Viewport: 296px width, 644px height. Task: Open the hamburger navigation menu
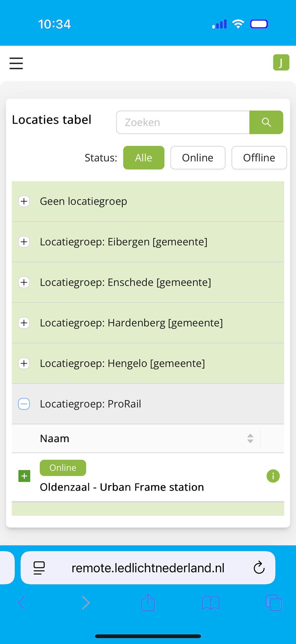pyautogui.click(x=16, y=63)
